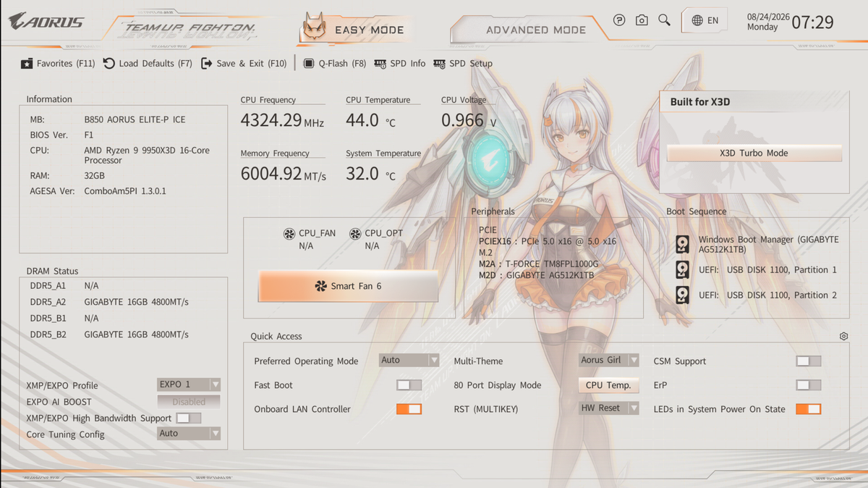The width and height of the screenshot is (868, 488).
Task: Open the search magnifier icon
Action: click(x=664, y=20)
